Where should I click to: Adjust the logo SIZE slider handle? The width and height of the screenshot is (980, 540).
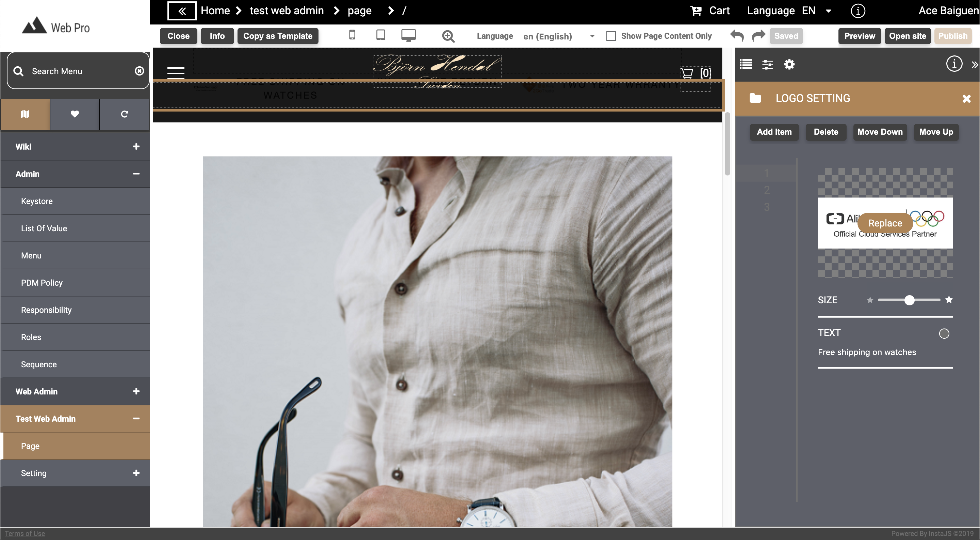click(x=909, y=300)
